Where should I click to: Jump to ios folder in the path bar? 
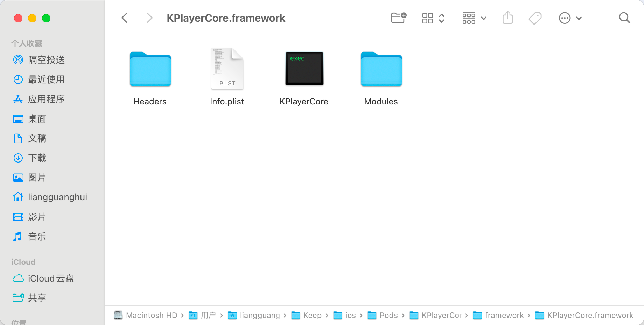[345, 316]
